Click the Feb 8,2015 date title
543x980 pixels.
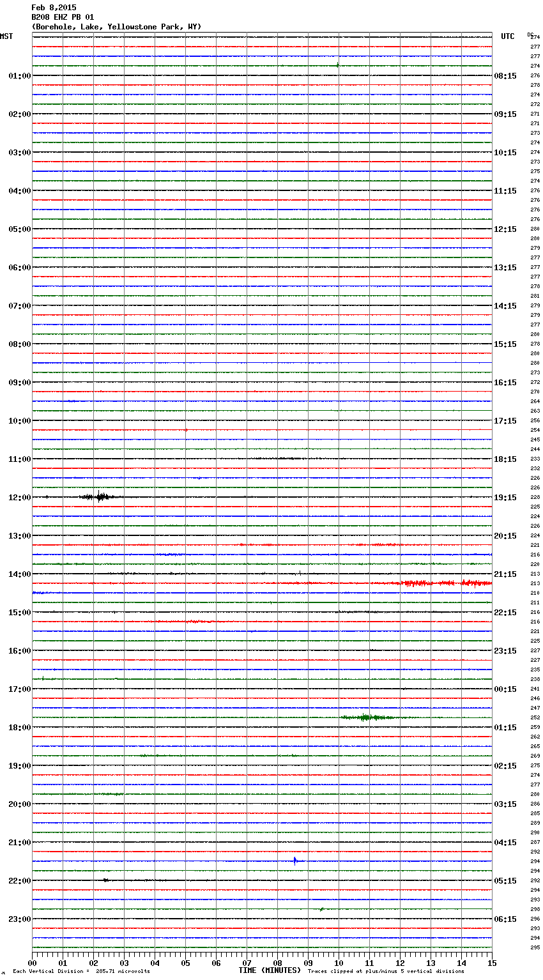click(54, 8)
